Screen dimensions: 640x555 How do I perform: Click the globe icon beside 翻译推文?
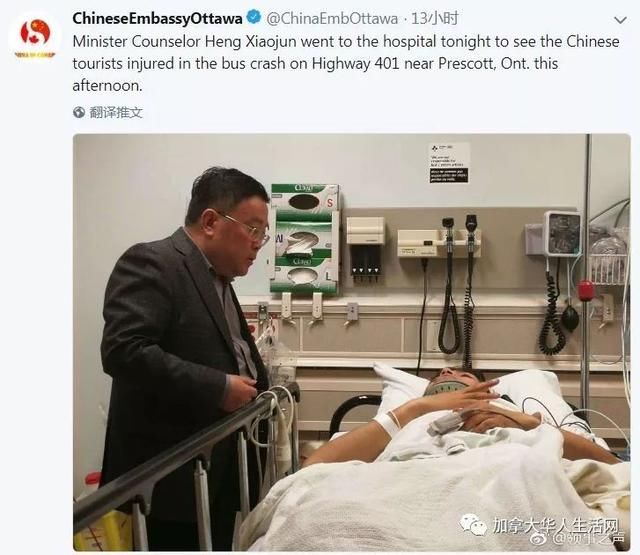pyautogui.click(x=79, y=112)
